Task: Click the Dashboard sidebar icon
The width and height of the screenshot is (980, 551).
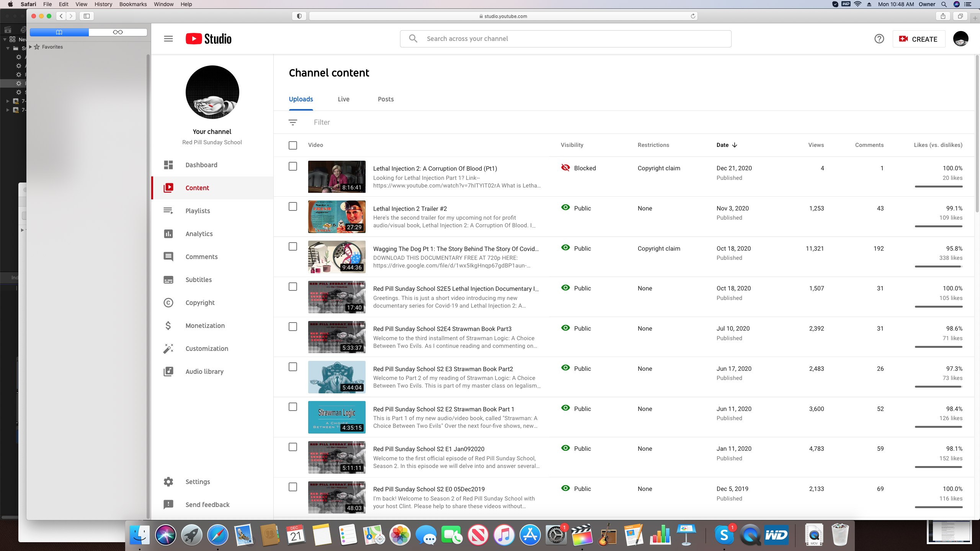Action: [x=168, y=165]
